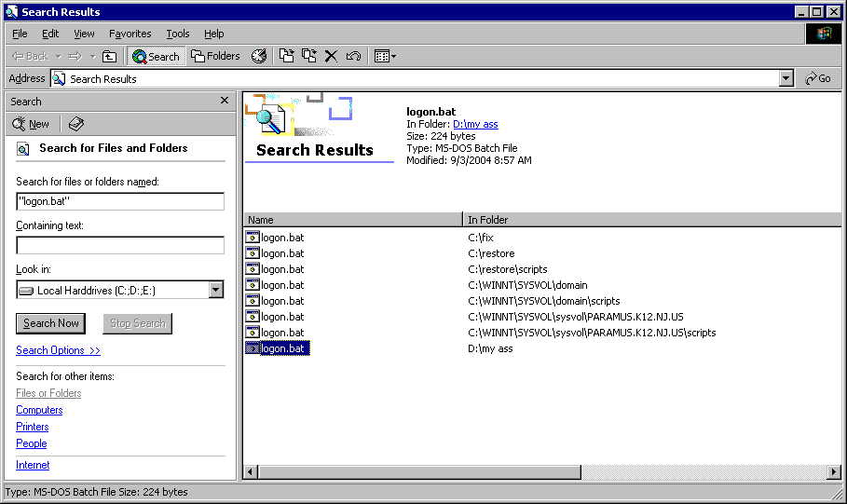Screen dimensions: 847x504
Task: Click the Delete (X) toolbar icon
Action: (331, 56)
